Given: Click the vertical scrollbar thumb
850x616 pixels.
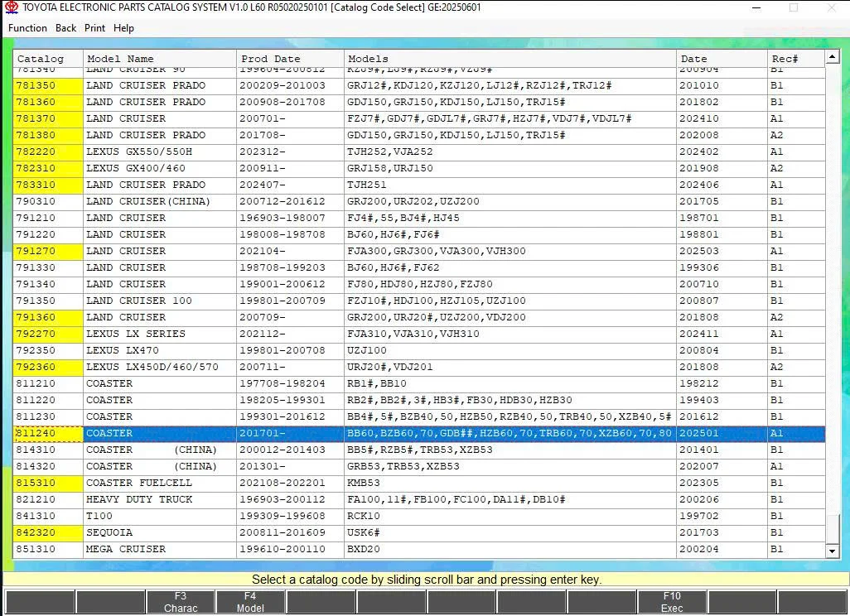Looking at the screenshot, I should [832, 527].
